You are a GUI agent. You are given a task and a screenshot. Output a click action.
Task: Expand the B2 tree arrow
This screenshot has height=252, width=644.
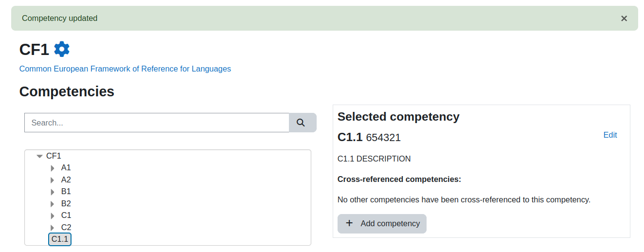[x=53, y=204]
